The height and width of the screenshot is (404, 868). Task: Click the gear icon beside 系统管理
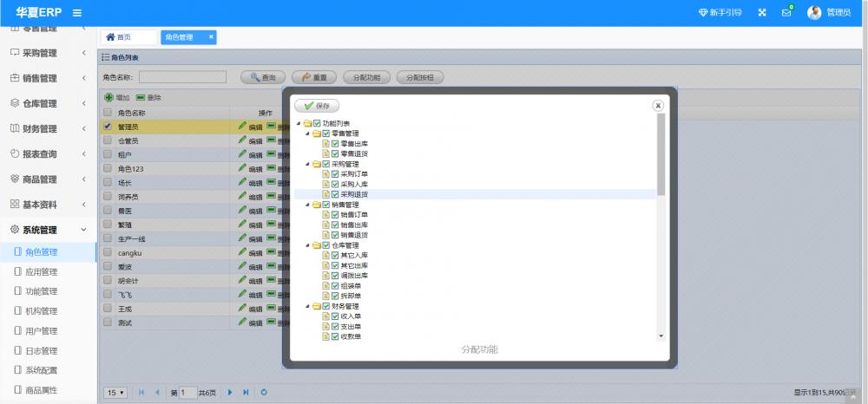click(x=15, y=230)
